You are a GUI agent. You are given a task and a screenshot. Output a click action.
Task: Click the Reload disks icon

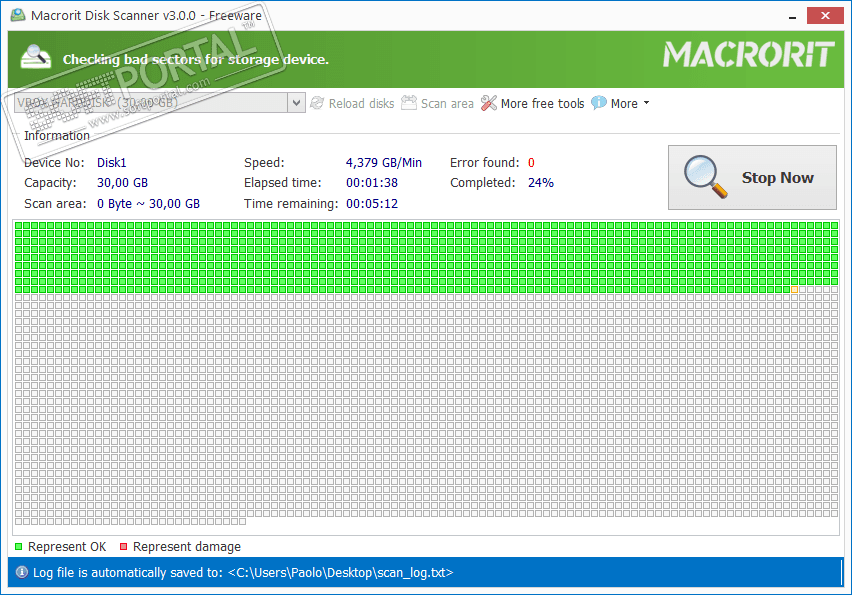[317, 103]
